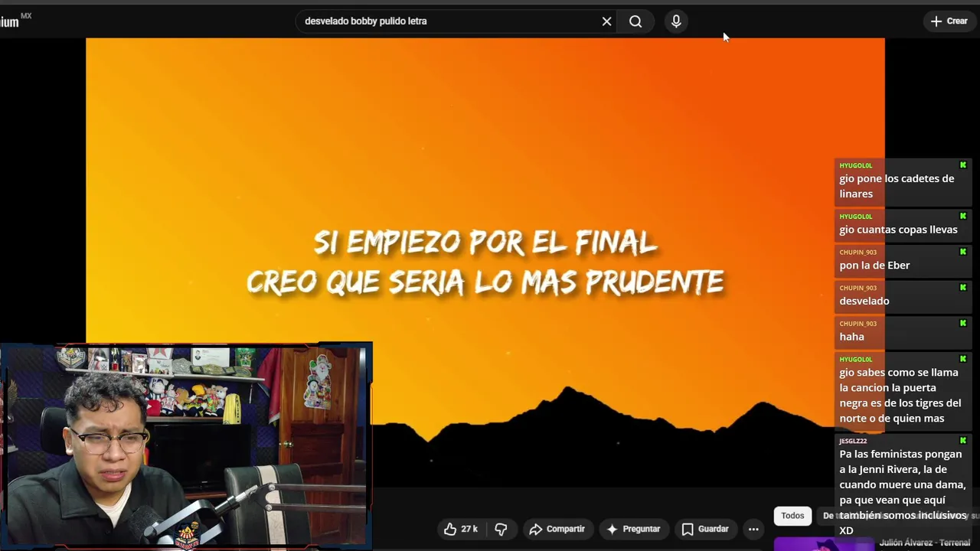This screenshot has height=551, width=980.
Task: Click chat message 'haha'
Action: (x=903, y=332)
